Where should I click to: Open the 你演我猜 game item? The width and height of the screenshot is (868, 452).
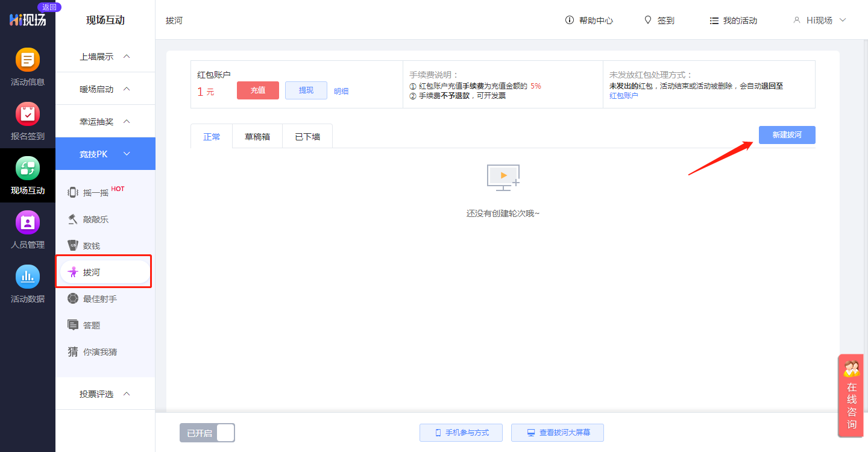pos(99,352)
